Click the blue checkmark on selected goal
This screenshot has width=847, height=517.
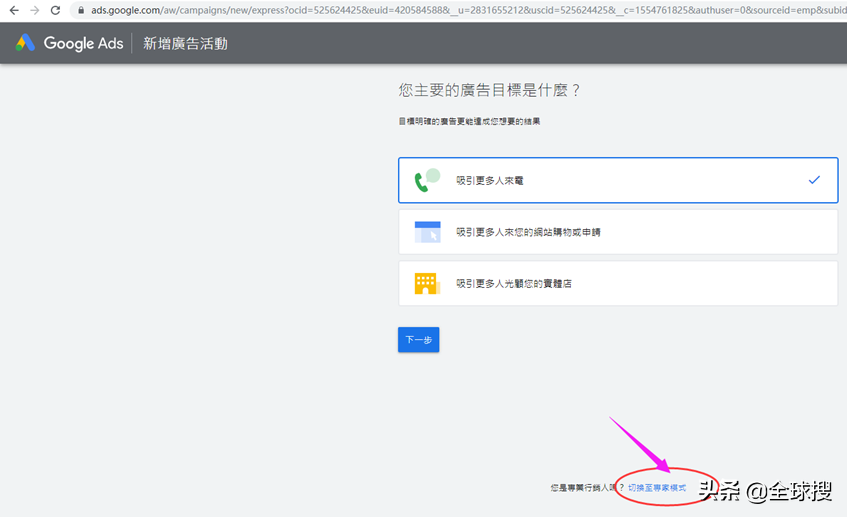click(814, 180)
